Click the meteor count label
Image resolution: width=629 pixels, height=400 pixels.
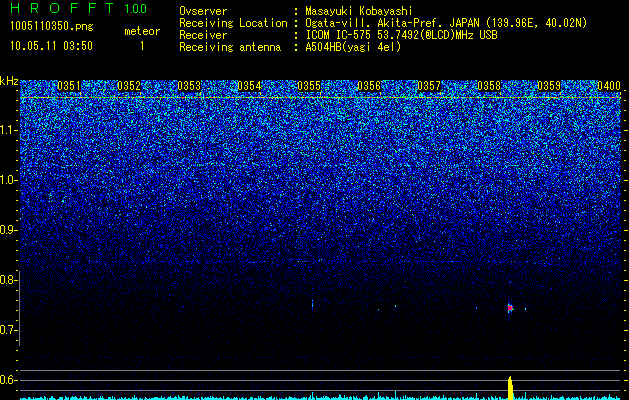click(142, 31)
